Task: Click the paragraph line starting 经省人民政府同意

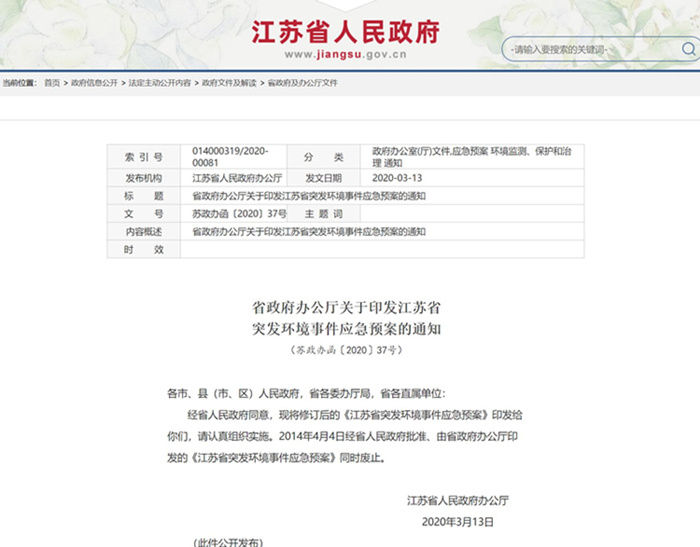Action: click(355, 415)
